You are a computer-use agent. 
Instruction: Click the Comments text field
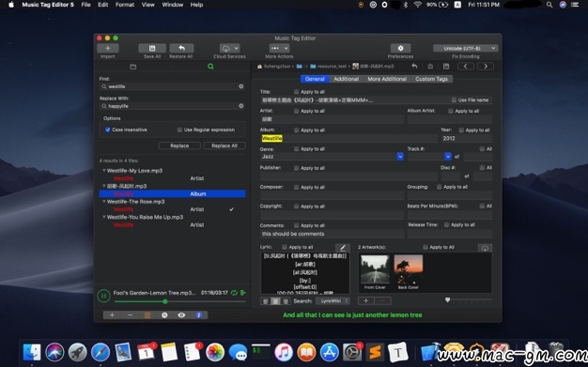[x=332, y=234]
